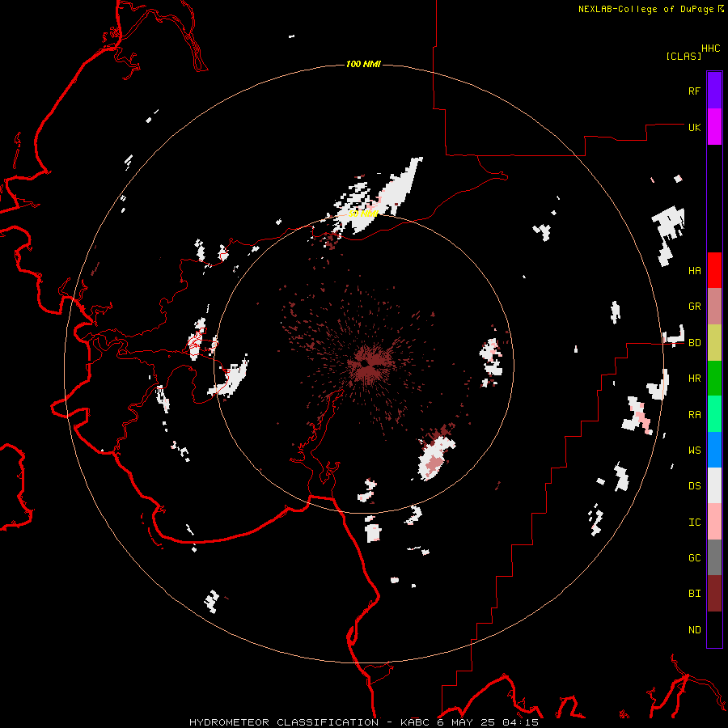Screen dimensions: 728x728
Task: Click the 100 NMI range ring label
Action: pos(363,64)
